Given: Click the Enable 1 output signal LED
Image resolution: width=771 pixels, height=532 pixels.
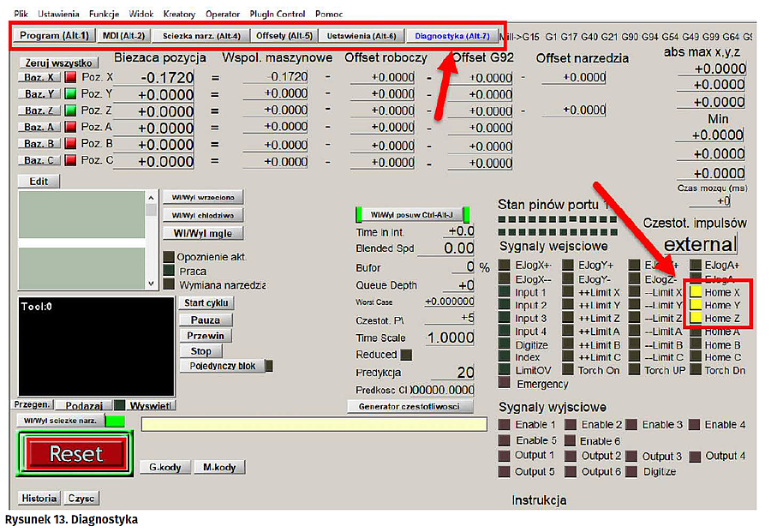Looking at the screenshot, I should pyautogui.click(x=505, y=425).
